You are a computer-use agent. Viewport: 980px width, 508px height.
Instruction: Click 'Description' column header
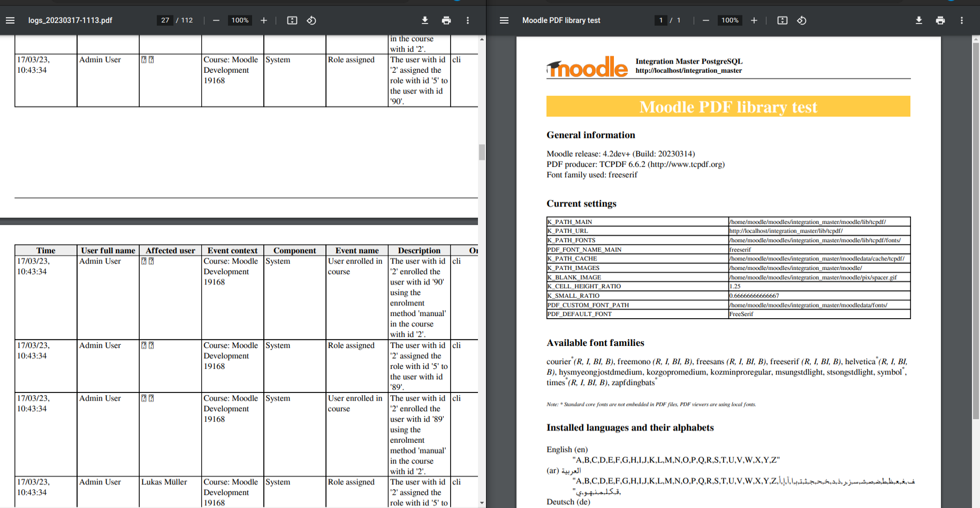coord(419,250)
